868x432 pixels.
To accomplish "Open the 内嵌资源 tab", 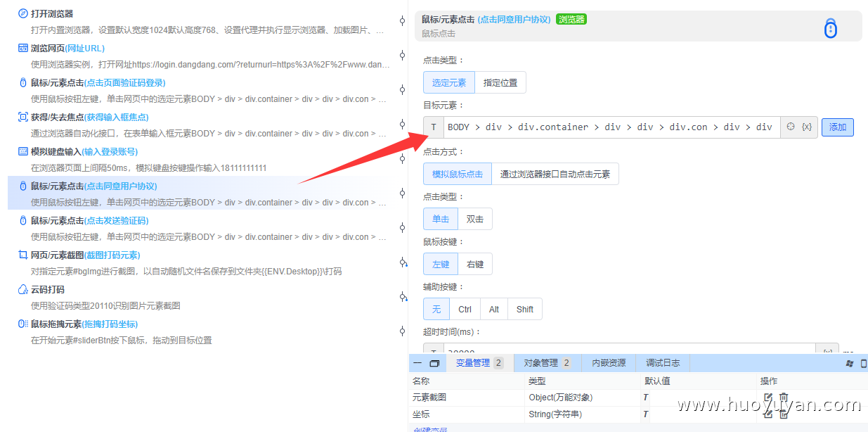I will (609, 363).
